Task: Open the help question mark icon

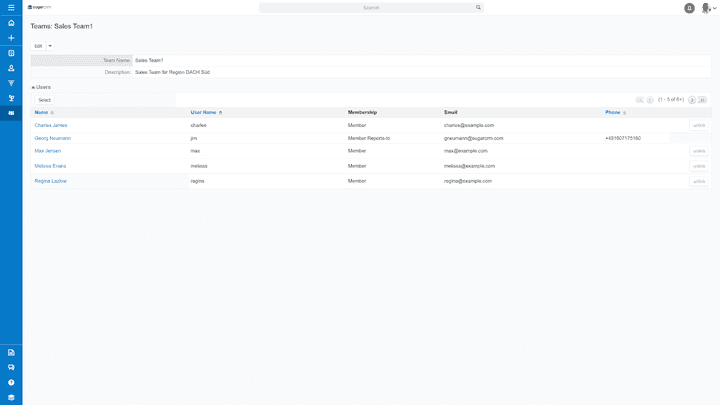Action: tap(11, 382)
